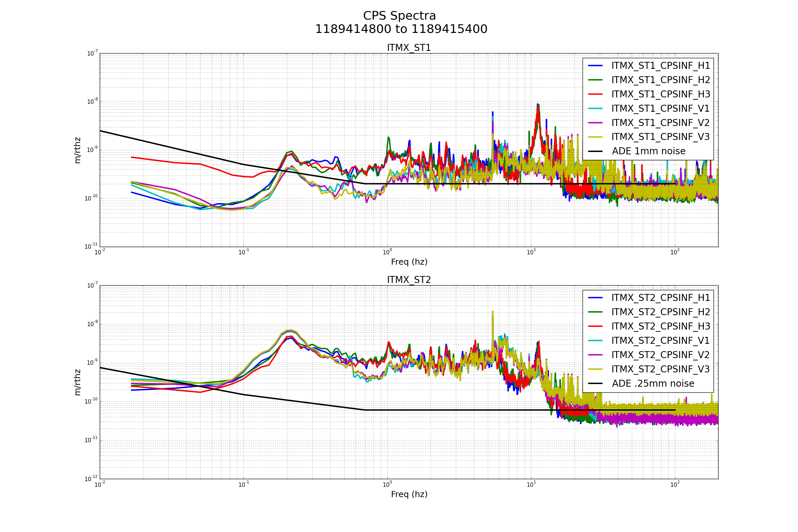Screen dimensions: 798x532
Task: Click the top plot 'm/rthz' y-axis label
Action: (x=78, y=150)
